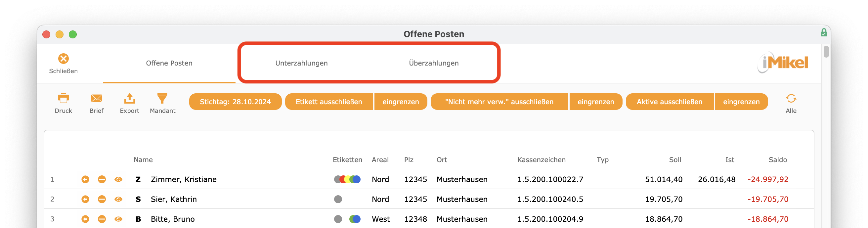Click the Kassenzeichen column header
The height and width of the screenshot is (228, 868).
coord(542,160)
